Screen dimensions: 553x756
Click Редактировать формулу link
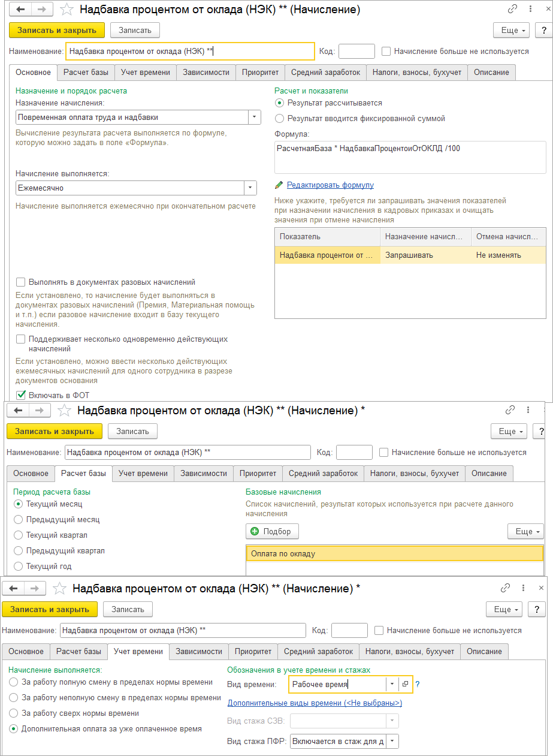[x=330, y=185]
